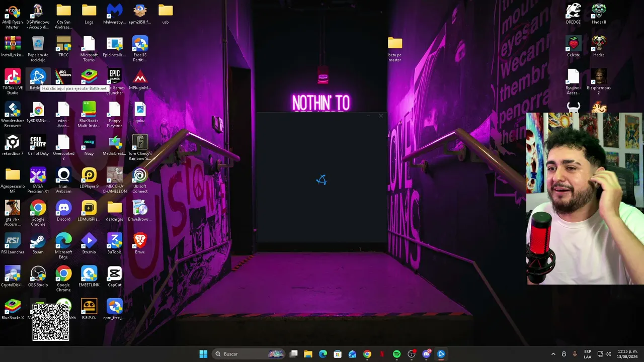The height and width of the screenshot is (362, 644).
Task: Select the rekordbox 7 desktop icon
Action: point(13,145)
